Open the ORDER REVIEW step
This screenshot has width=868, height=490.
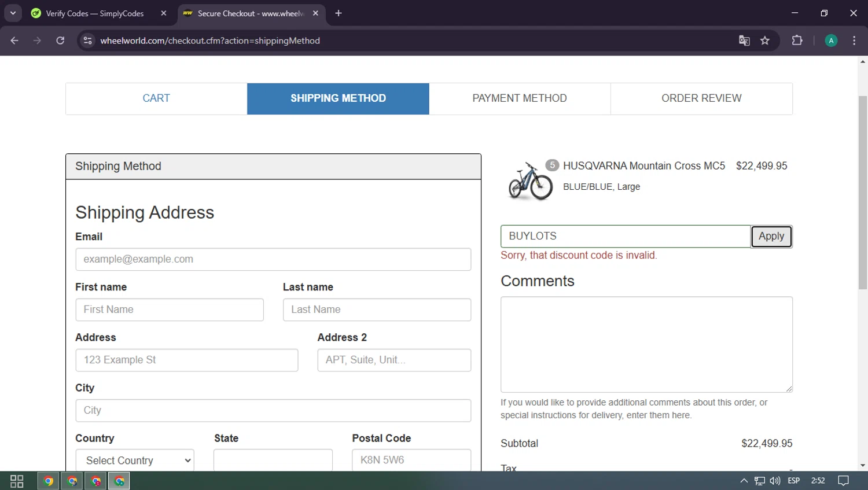tap(701, 98)
